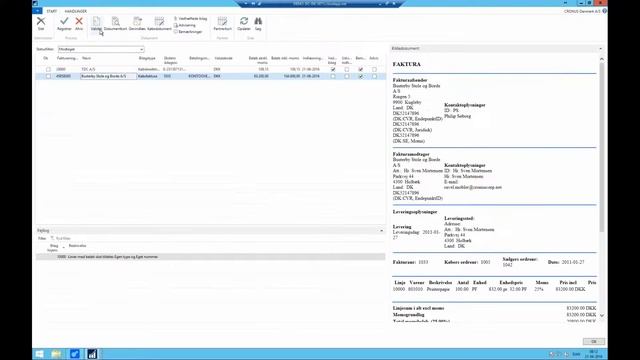Select the error log message row
The image size is (640, 360).
point(211,257)
